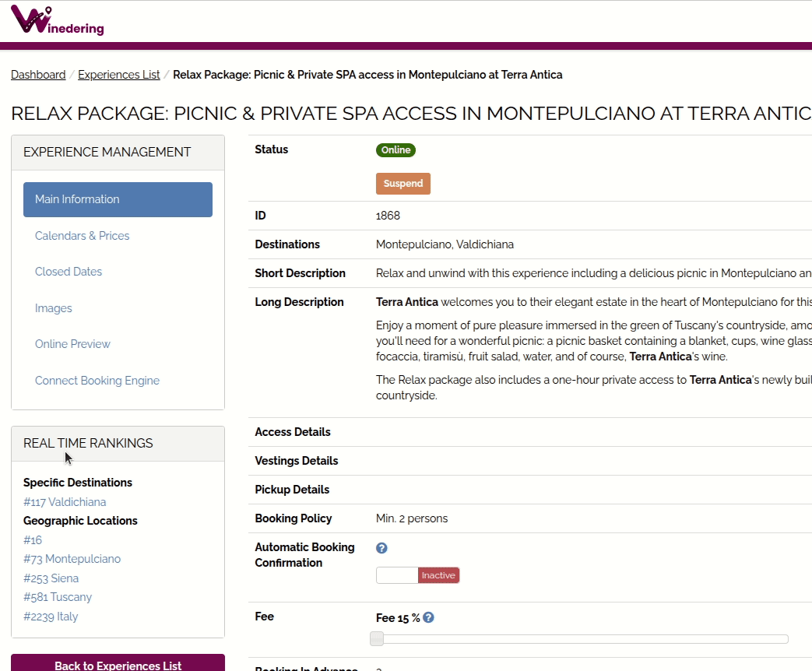Click the Online status badge
This screenshot has height=671, width=812.
click(x=395, y=149)
